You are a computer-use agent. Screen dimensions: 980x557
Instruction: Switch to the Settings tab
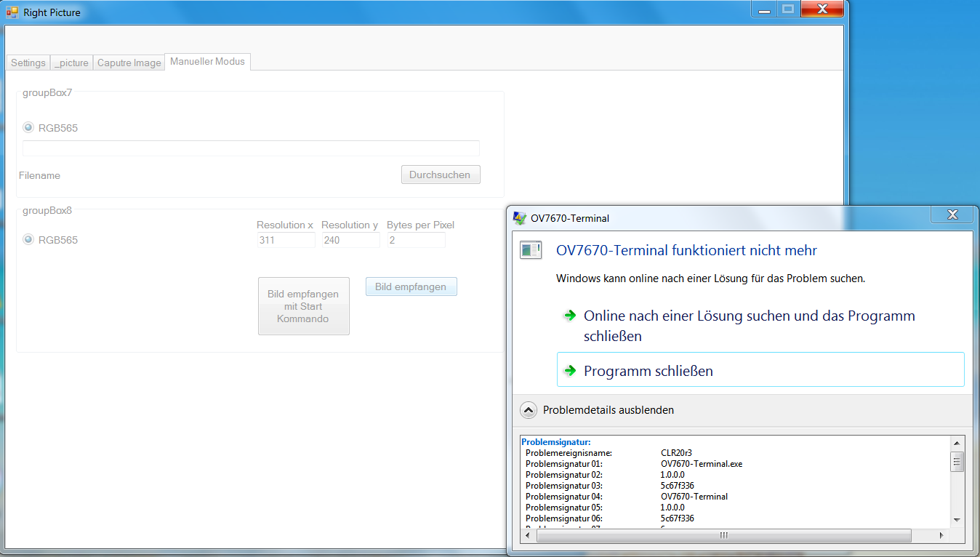tap(28, 63)
